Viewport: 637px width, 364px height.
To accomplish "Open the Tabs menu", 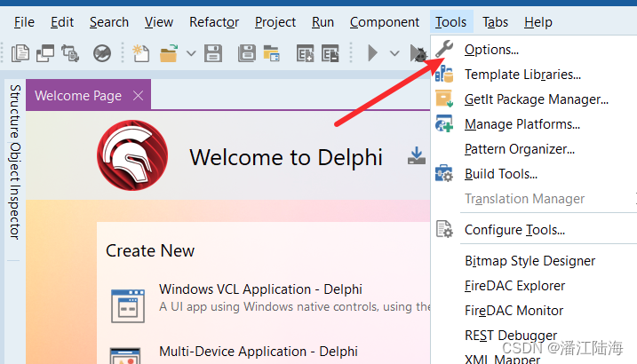I will point(495,22).
